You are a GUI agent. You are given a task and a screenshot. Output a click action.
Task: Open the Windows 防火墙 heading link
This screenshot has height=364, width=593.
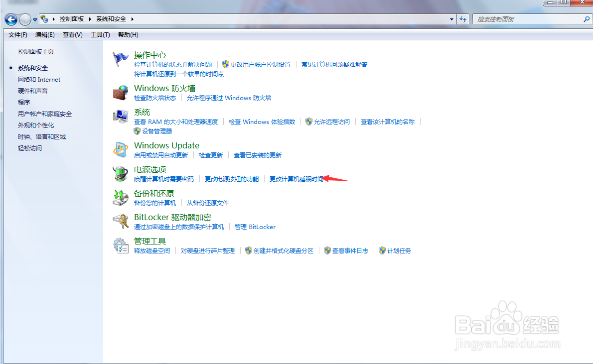(x=164, y=89)
